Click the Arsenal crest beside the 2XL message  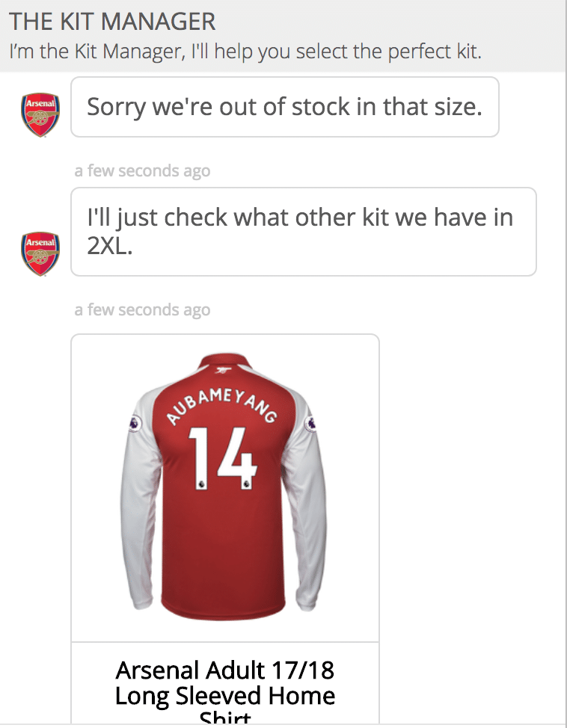click(x=41, y=253)
